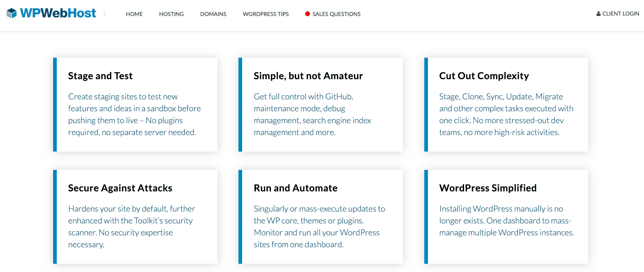
Task: Click the WordPress Simplified heading
Action: pyautogui.click(x=487, y=188)
